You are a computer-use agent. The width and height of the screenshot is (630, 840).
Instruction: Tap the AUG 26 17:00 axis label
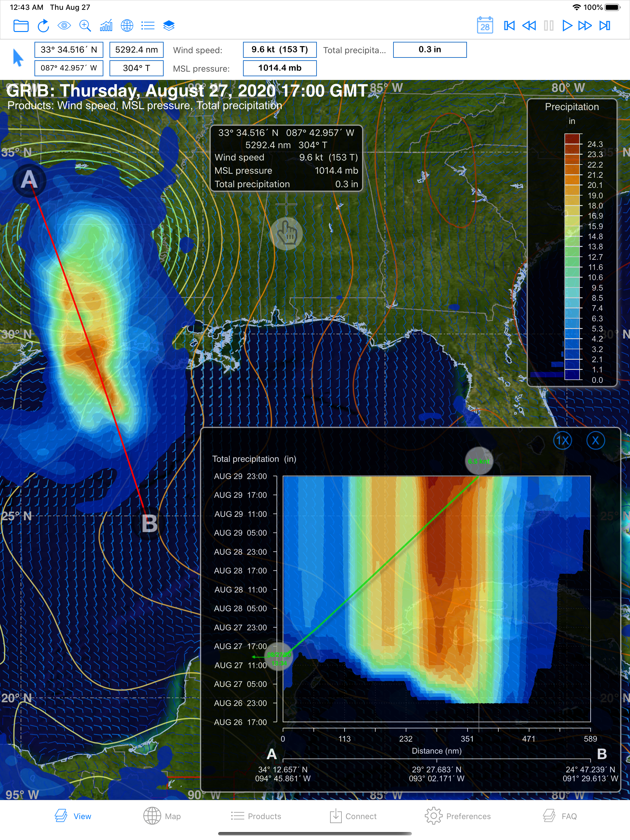(240, 722)
